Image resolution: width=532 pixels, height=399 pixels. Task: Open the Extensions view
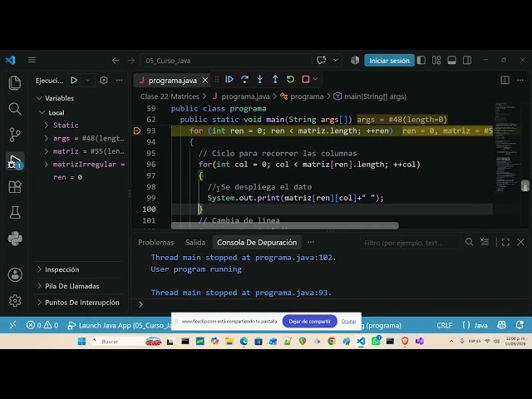(15, 186)
